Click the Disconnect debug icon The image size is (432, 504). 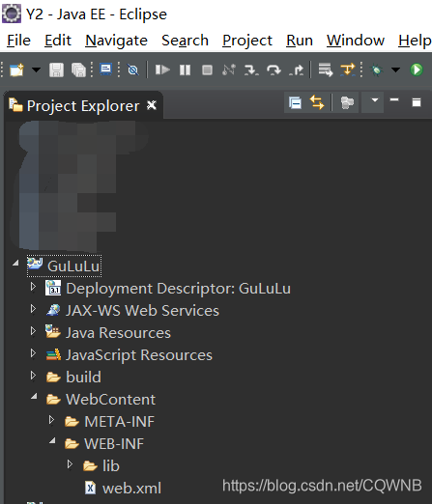tap(229, 70)
